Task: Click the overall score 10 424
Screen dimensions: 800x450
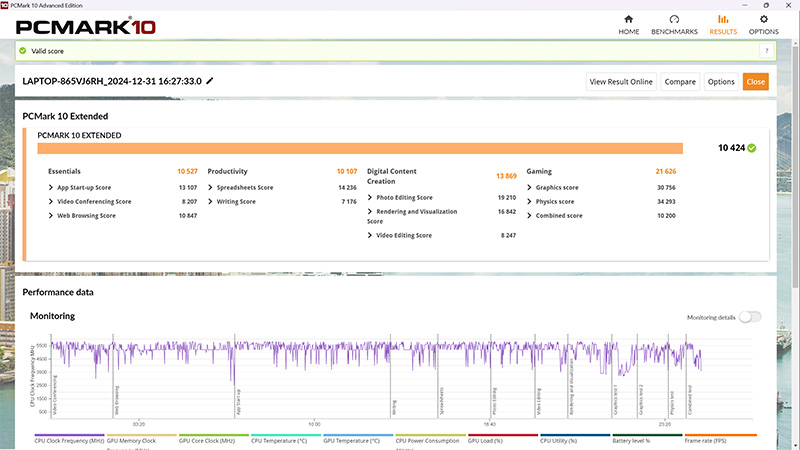Action: [732, 148]
